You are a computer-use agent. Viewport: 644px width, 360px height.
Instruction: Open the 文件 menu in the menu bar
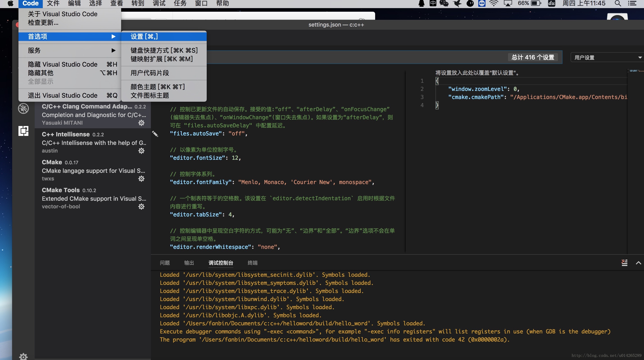pyautogui.click(x=53, y=3)
